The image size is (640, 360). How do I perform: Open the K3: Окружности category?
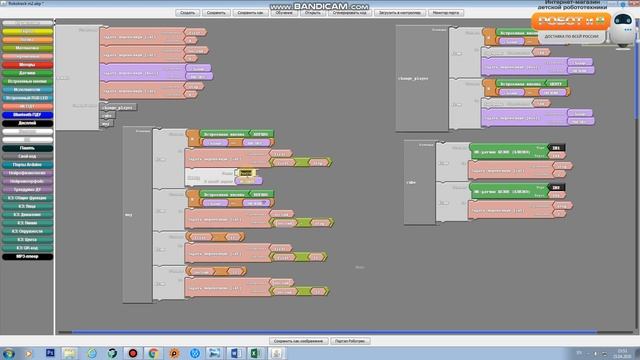(x=27, y=231)
